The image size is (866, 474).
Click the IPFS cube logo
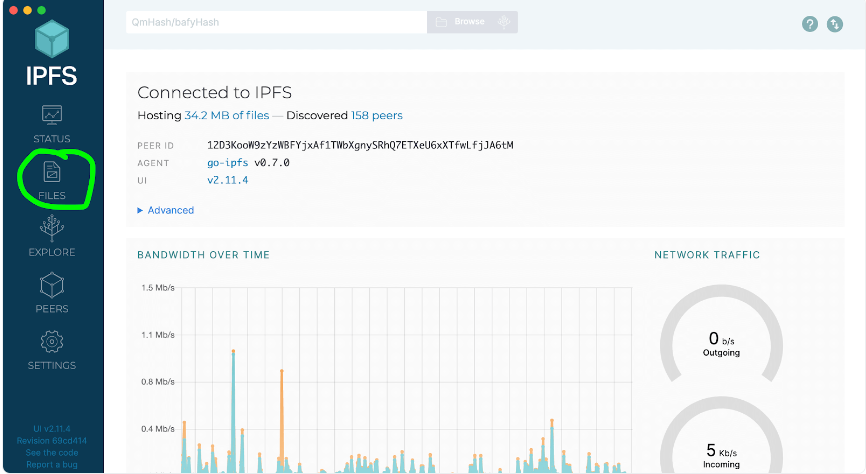click(52, 39)
